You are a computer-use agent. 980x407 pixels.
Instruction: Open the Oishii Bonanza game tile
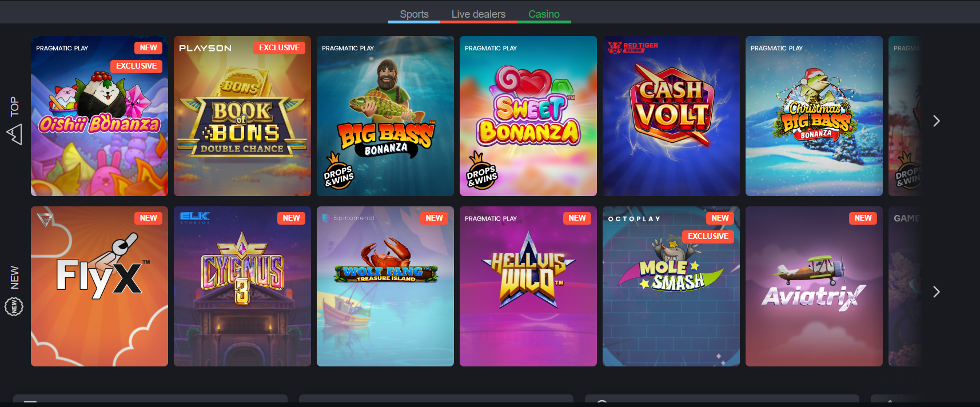[99, 116]
